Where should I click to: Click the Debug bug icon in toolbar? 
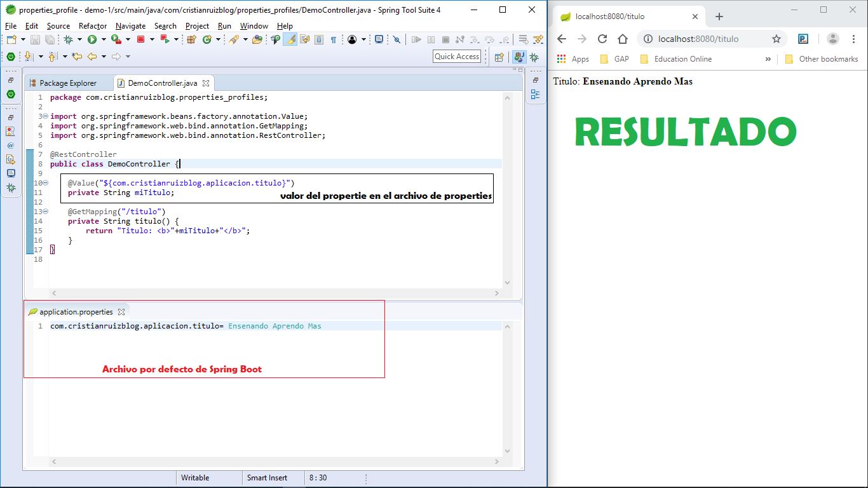click(x=69, y=39)
